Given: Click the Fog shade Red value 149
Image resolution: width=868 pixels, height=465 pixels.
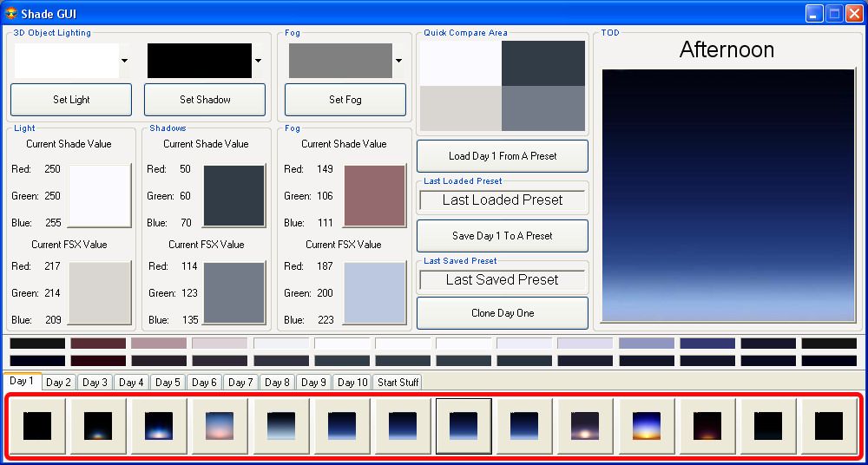Looking at the screenshot, I should (325, 169).
